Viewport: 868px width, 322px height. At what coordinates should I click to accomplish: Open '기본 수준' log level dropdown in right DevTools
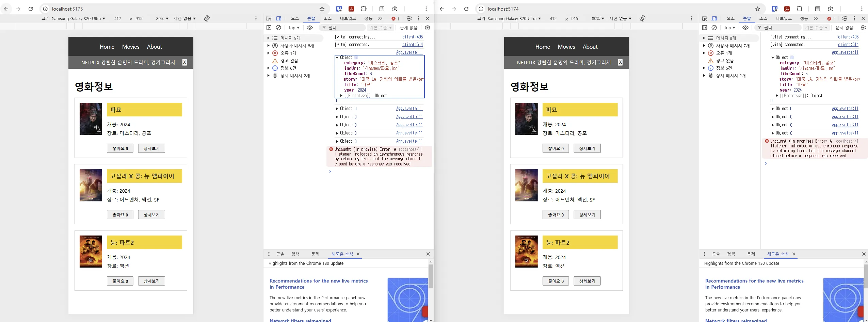pos(816,28)
